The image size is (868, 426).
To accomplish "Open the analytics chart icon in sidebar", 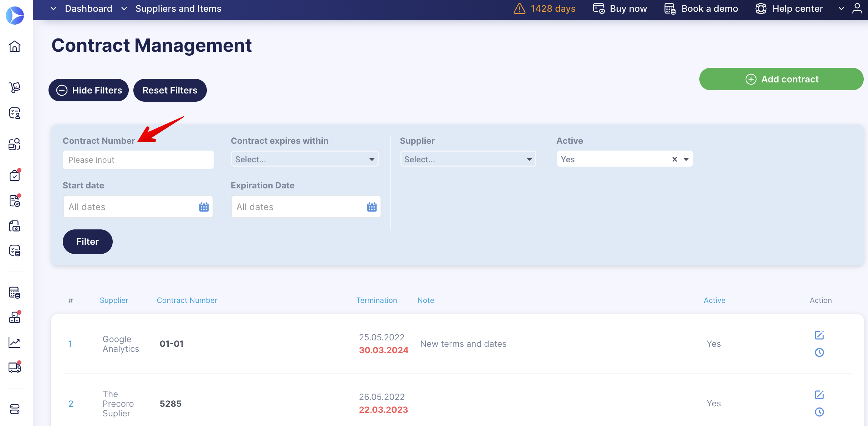I will pos(15,343).
